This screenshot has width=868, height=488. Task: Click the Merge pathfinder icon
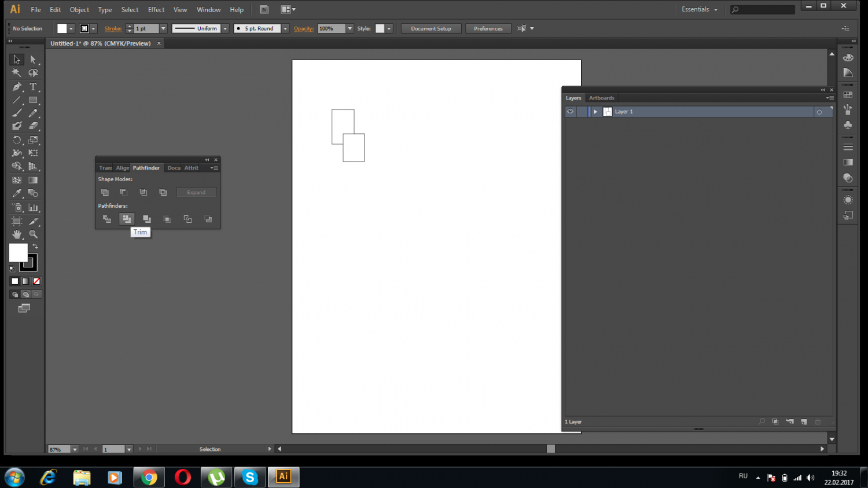pos(147,219)
